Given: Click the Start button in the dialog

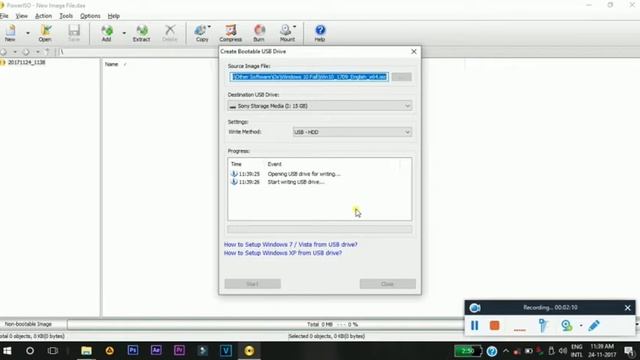Looking at the screenshot, I should pos(252,284).
